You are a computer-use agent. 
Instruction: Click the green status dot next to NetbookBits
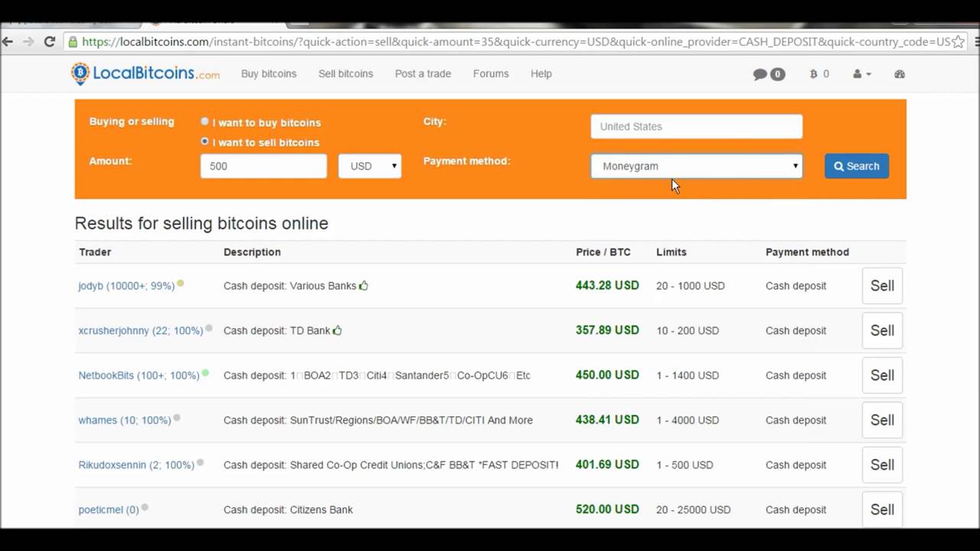[205, 373]
